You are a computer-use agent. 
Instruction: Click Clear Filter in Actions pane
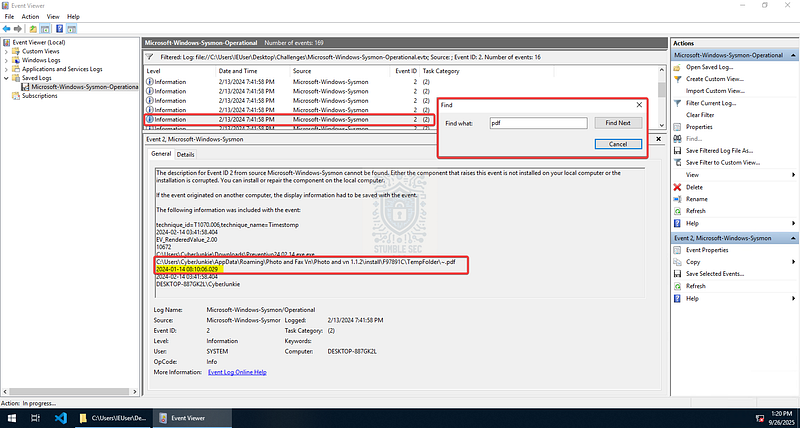699,115
